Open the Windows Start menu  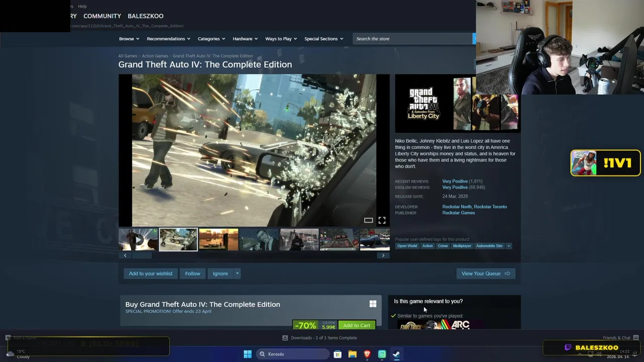tap(248, 354)
